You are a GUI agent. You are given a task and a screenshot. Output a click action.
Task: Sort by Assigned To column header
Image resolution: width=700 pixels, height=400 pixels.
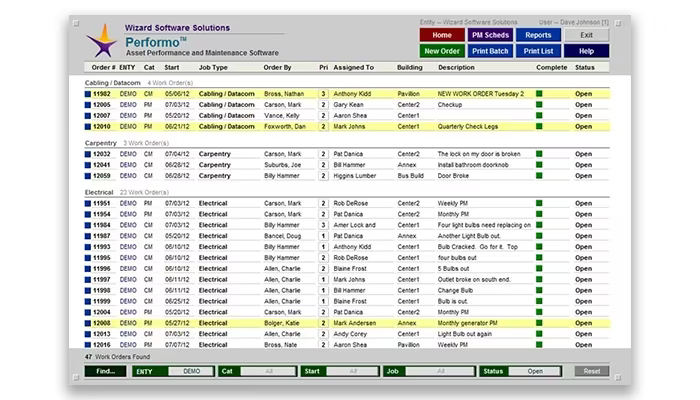point(354,67)
